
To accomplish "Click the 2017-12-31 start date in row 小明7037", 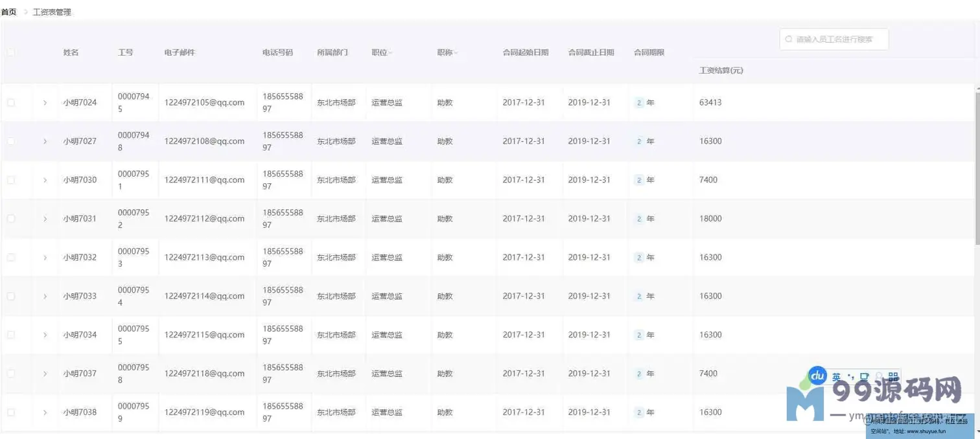I will pyautogui.click(x=524, y=374).
